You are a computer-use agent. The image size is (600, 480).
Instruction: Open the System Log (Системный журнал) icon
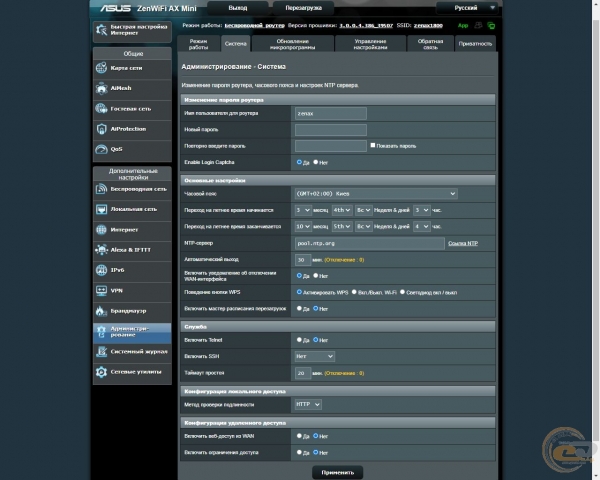[101, 351]
